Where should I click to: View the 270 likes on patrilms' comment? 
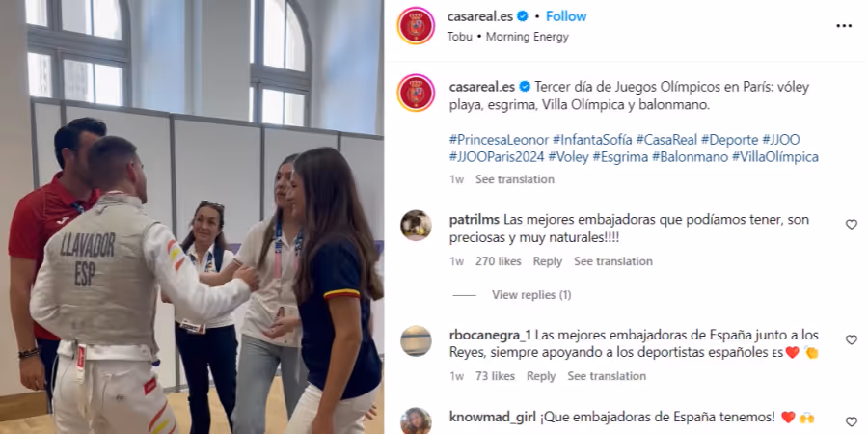[x=499, y=261]
